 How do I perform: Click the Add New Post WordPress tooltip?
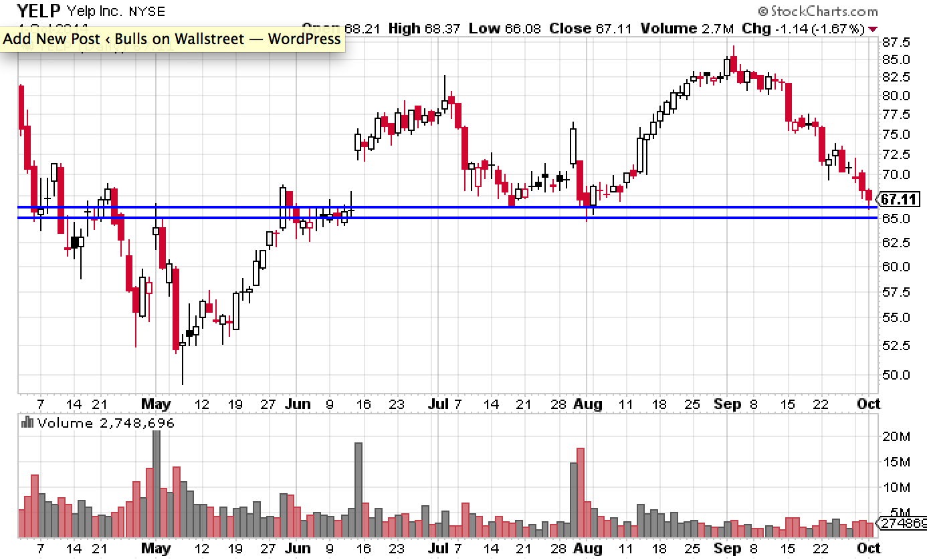click(x=173, y=38)
